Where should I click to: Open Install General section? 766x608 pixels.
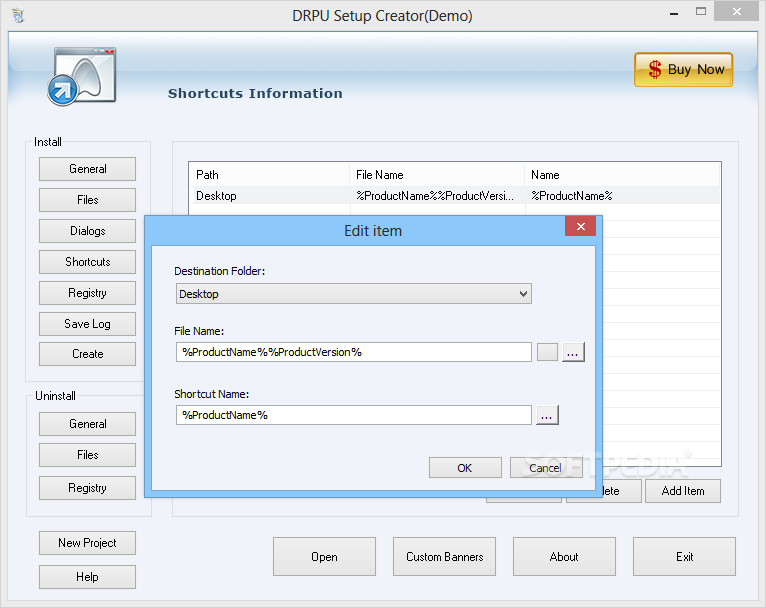87,169
